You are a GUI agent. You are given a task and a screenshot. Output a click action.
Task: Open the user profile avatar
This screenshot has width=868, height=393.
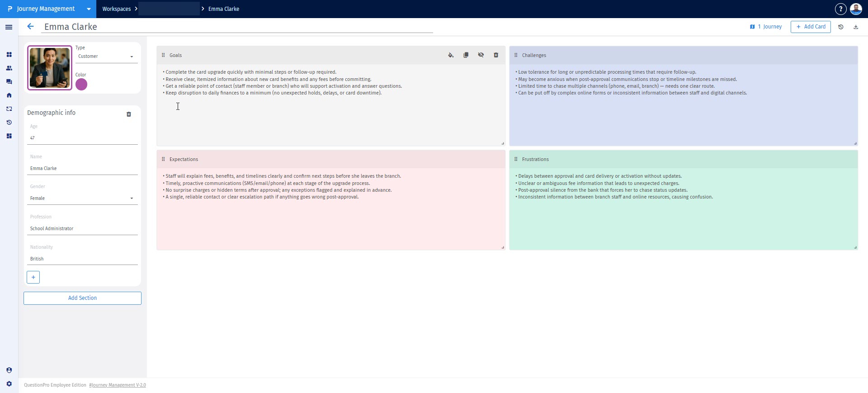pos(856,9)
